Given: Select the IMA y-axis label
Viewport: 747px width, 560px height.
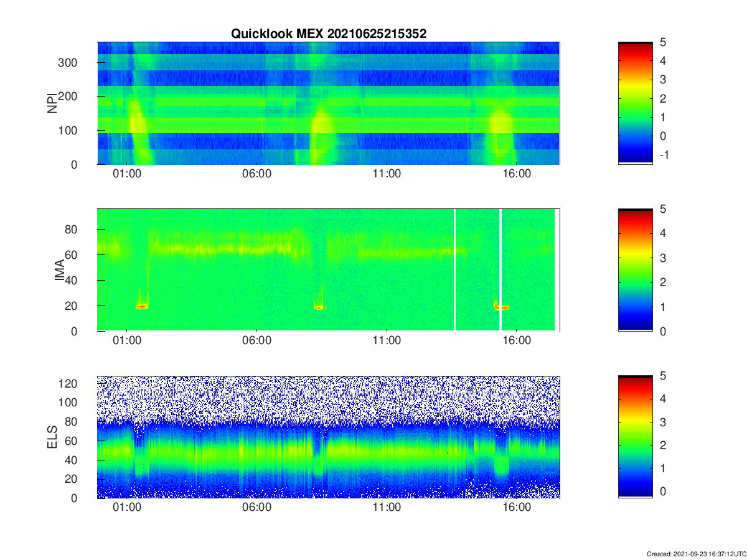Looking at the screenshot, I should click(x=60, y=269).
